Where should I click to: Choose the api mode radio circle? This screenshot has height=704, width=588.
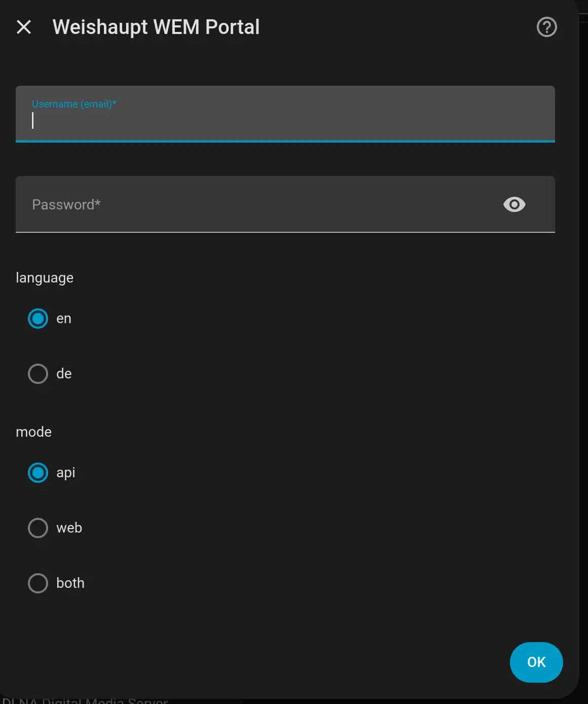tap(38, 473)
